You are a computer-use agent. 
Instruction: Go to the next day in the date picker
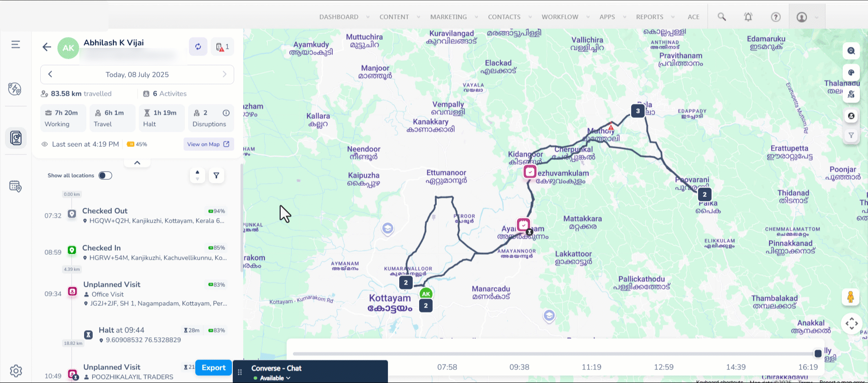click(225, 74)
